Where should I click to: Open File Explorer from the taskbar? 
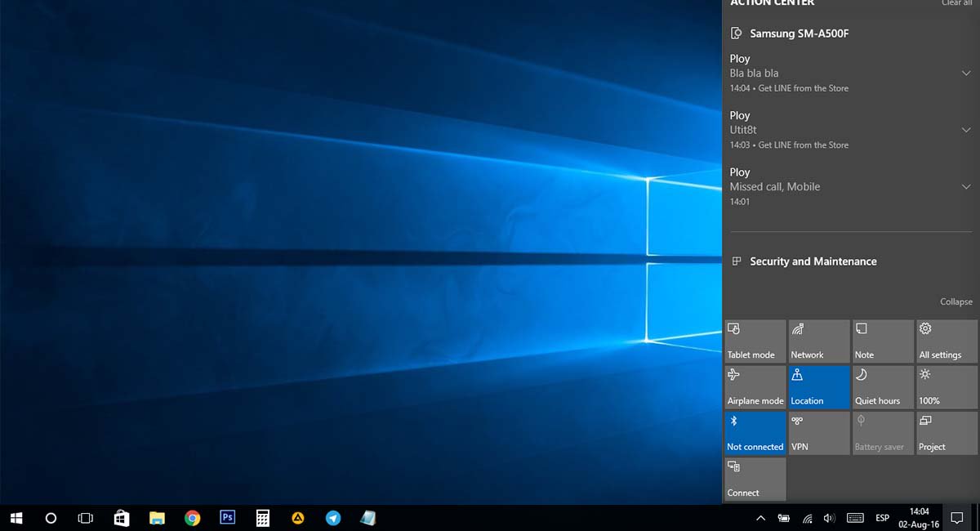pos(157,518)
